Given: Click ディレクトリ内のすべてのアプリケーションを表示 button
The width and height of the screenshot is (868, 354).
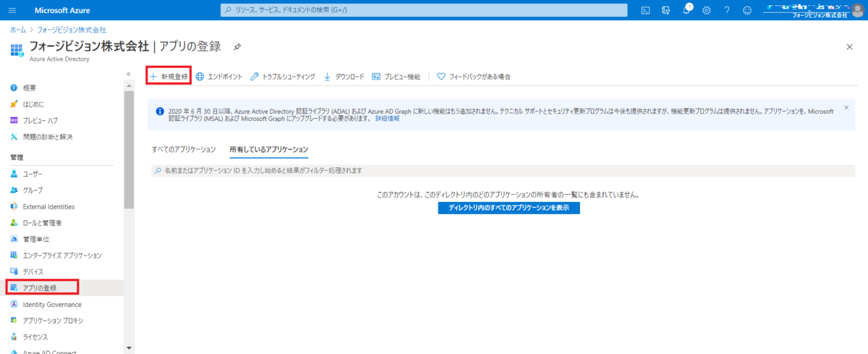Looking at the screenshot, I should (x=509, y=208).
